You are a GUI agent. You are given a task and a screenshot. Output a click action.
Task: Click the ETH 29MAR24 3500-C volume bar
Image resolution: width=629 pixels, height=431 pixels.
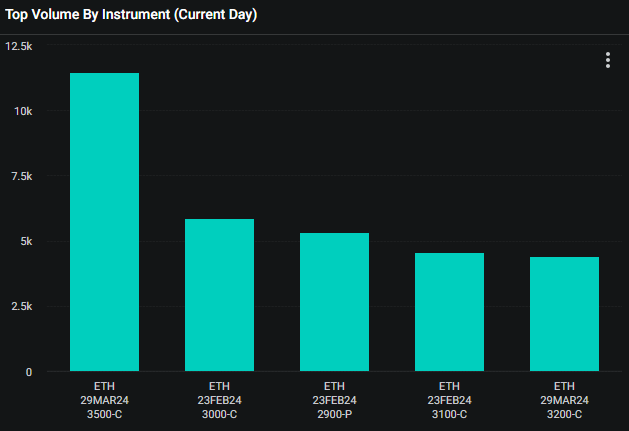[104, 222]
